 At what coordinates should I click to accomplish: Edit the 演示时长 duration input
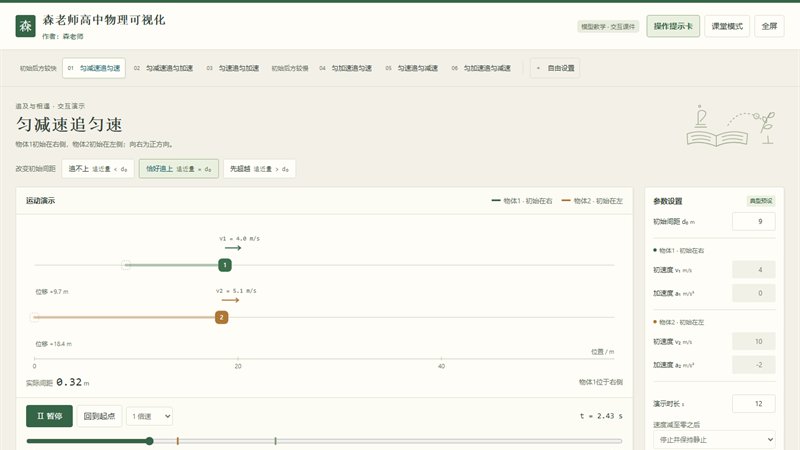(754, 404)
